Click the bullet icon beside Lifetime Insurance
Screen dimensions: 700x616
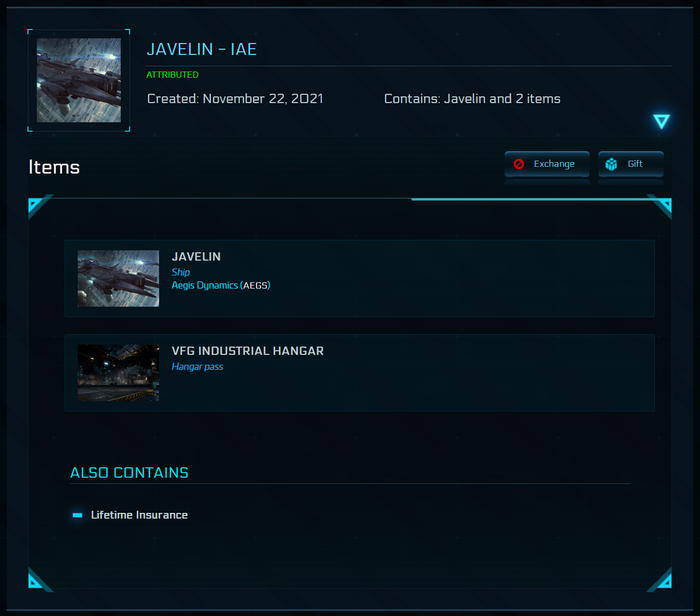click(x=78, y=515)
